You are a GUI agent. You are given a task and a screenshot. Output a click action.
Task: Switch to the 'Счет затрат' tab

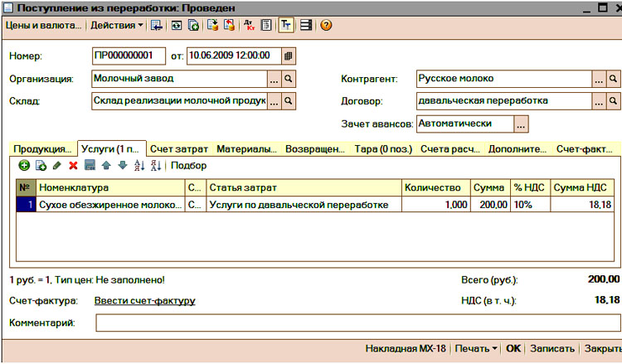point(179,149)
